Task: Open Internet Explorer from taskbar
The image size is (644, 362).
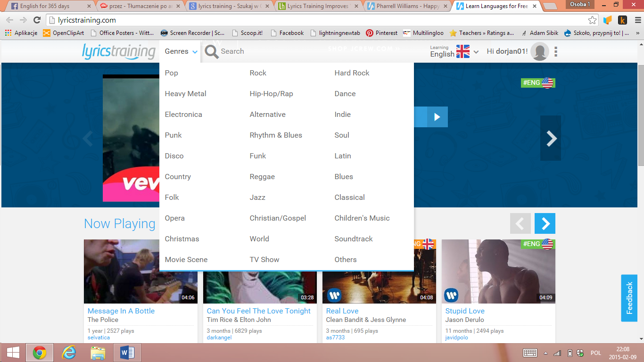Action: (69, 353)
